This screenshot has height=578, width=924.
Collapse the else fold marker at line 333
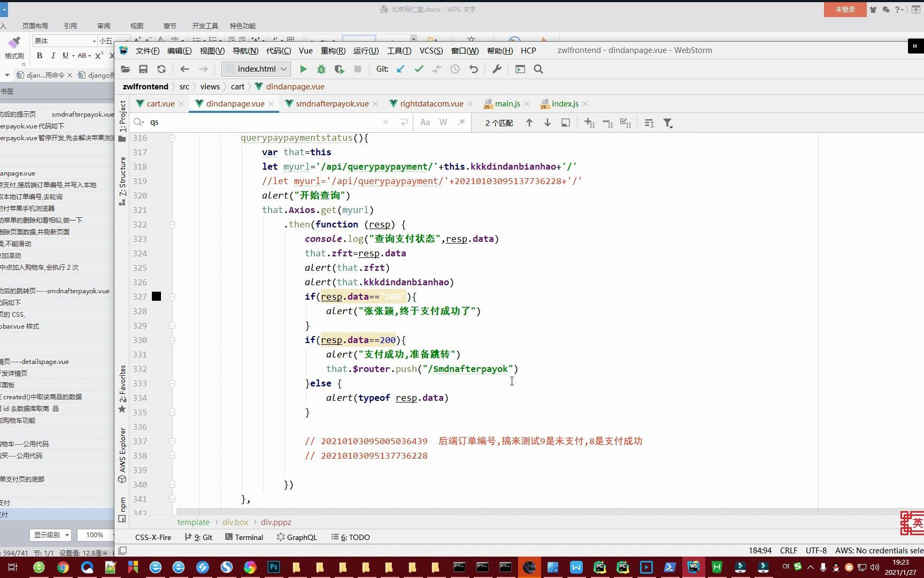coord(172,384)
